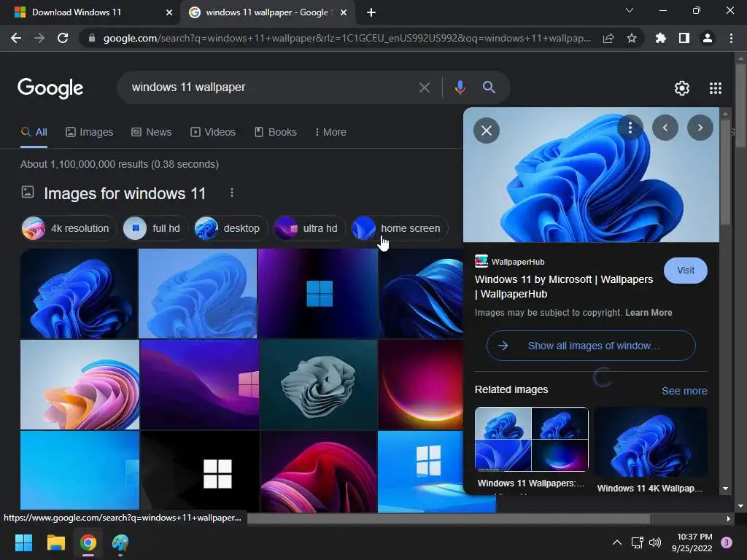Open the Chrome profile avatar
Image resolution: width=747 pixels, height=560 pixels.
pos(708,38)
